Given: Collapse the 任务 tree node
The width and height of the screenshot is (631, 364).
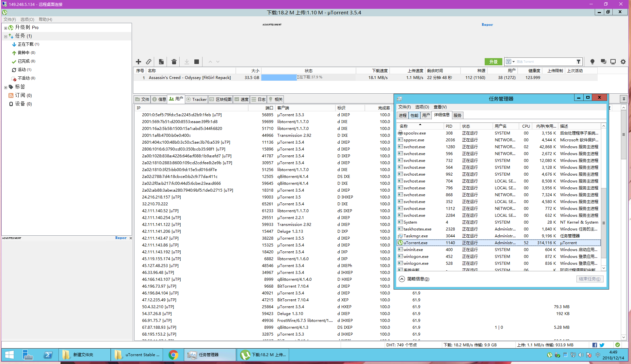Looking at the screenshot, I should [x=6, y=37].
